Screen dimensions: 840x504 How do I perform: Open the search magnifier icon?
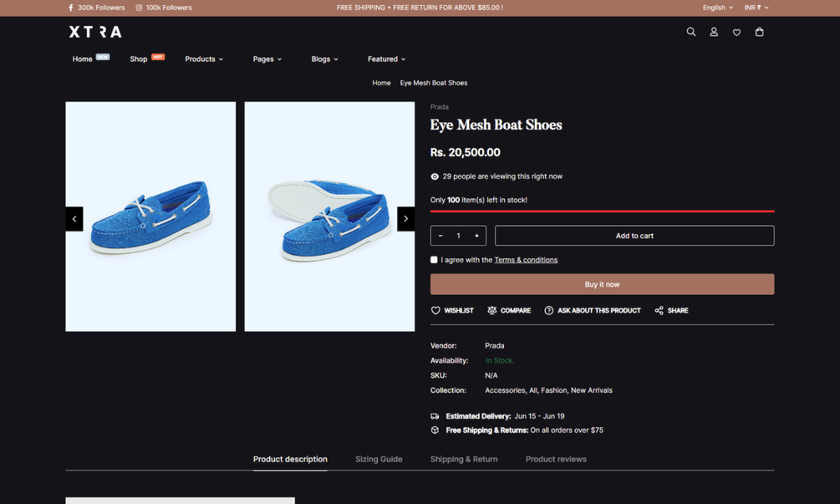click(x=691, y=32)
